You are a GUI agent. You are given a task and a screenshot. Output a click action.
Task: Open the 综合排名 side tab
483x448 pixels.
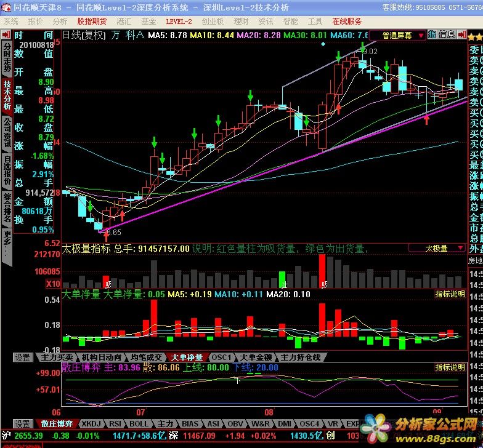[x=7, y=208]
